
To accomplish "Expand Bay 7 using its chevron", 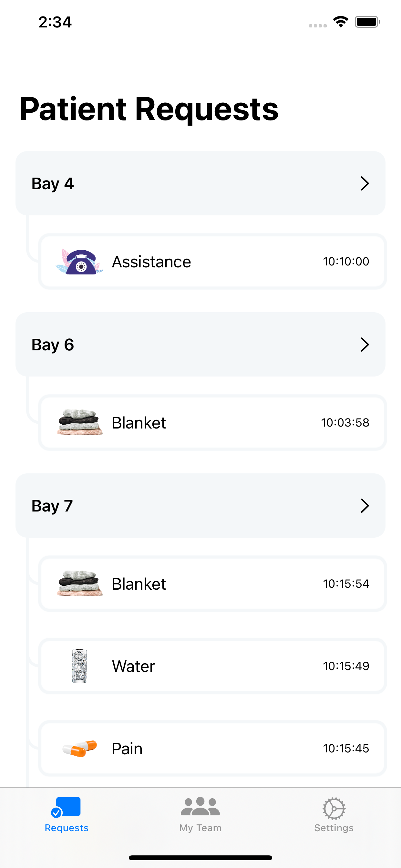I will click(x=365, y=505).
